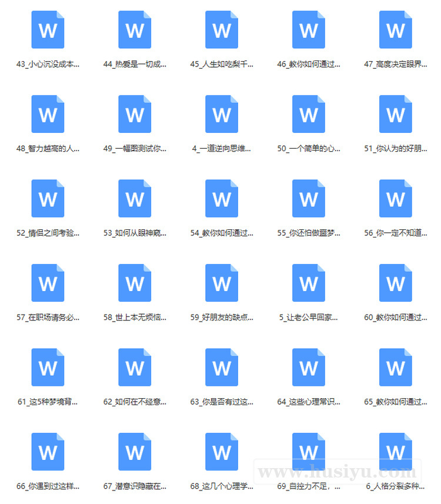Select Word icon 66_你遇到过这样
The width and height of the screenshot is (441, 504).
pyautogui.click(x=48, y=452)
